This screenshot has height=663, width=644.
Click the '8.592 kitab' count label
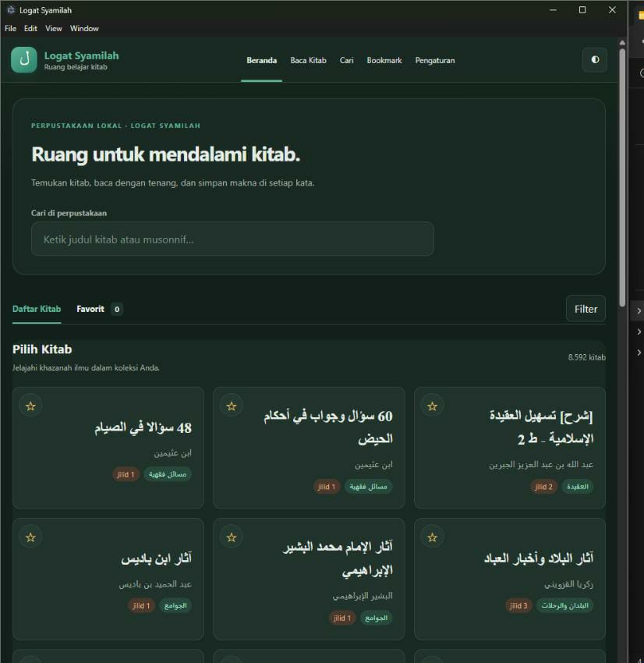586,357
